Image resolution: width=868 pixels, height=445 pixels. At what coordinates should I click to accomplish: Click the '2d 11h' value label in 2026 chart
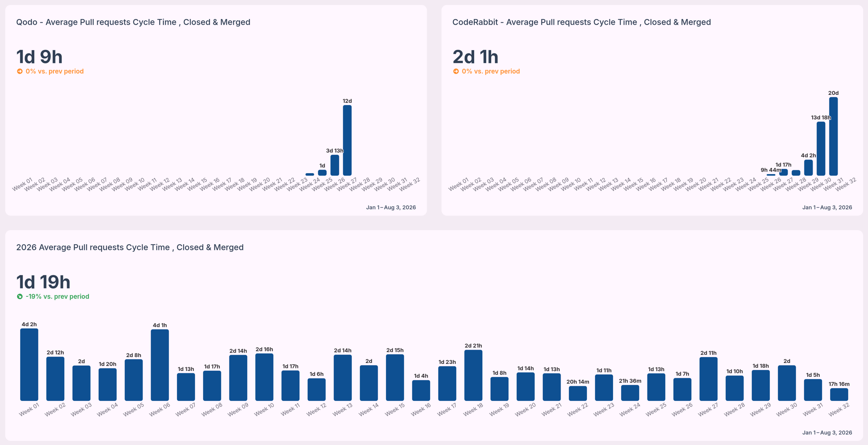click(708, 353)
